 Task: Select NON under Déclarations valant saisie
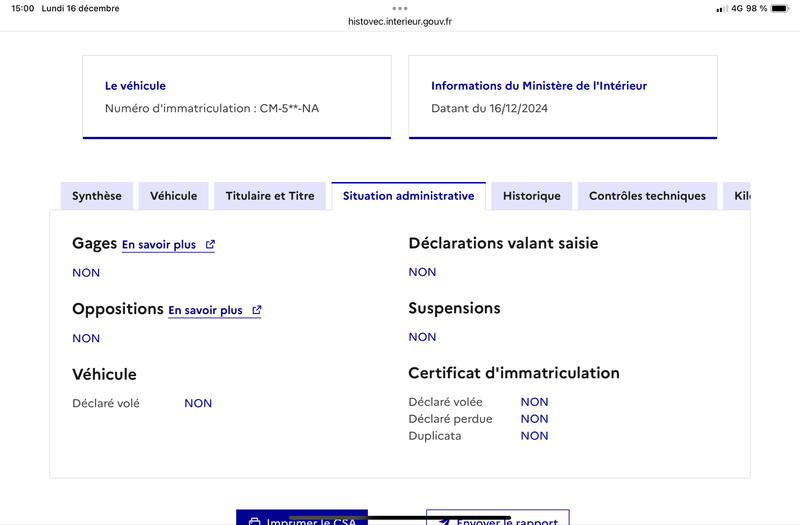pos(422,272)
